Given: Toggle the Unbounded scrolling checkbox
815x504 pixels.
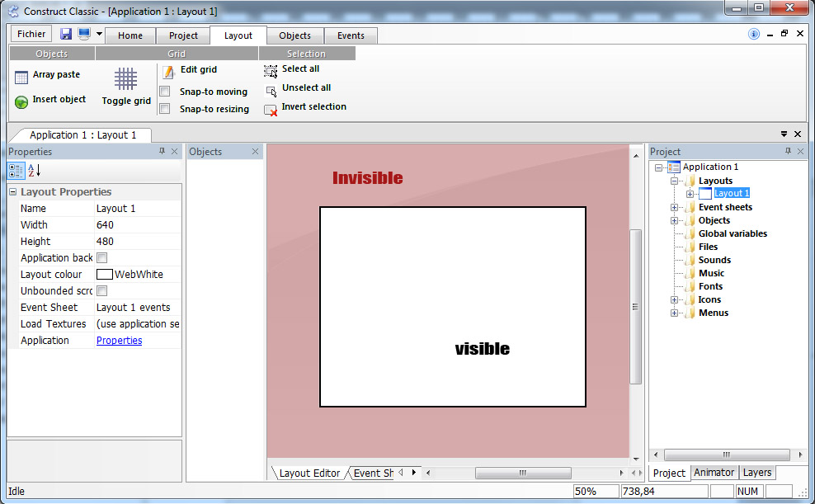Looking at the screenshot, I should [x=103, y=290].
